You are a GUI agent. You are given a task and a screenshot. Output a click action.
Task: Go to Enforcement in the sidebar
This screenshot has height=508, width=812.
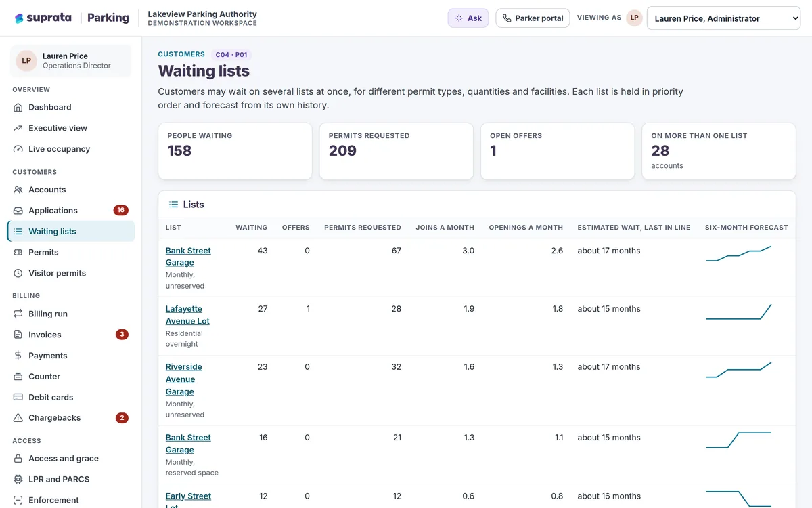(x=71, y=500)
